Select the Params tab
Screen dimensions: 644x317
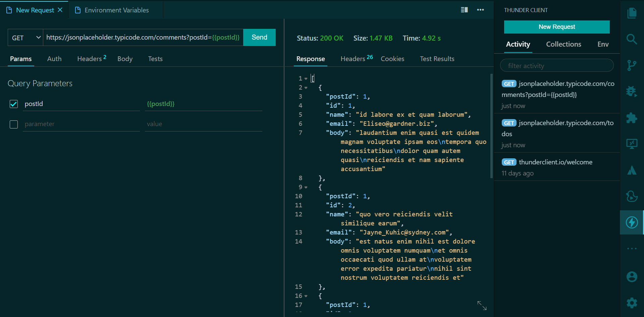pyautogui.click(x=21, y=59)
